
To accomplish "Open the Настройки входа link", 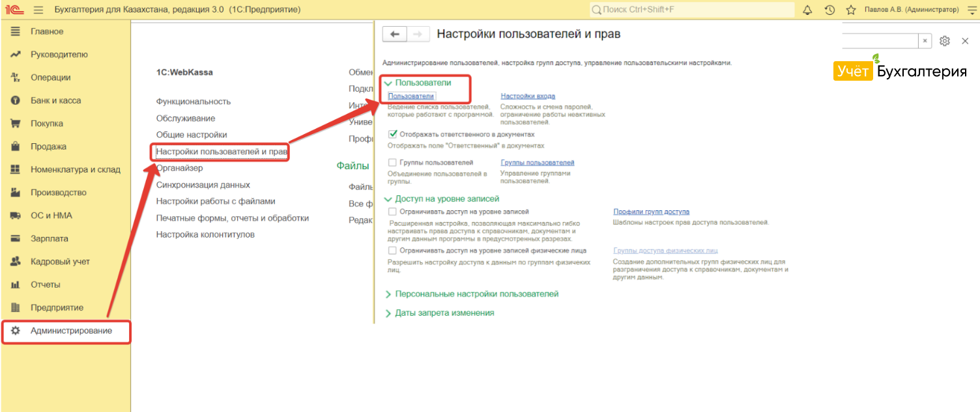I will [528, 96].
